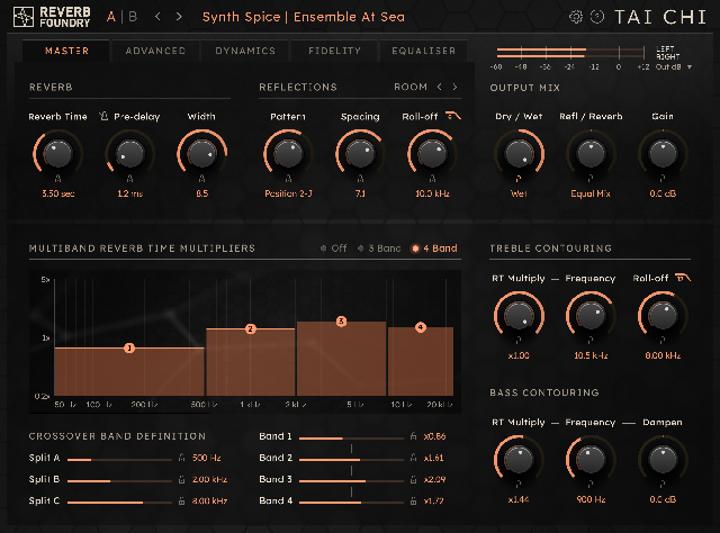Click the ROOM reflections type label
Viewport: 720px width, 533px height.
click(x=411, y=87)
